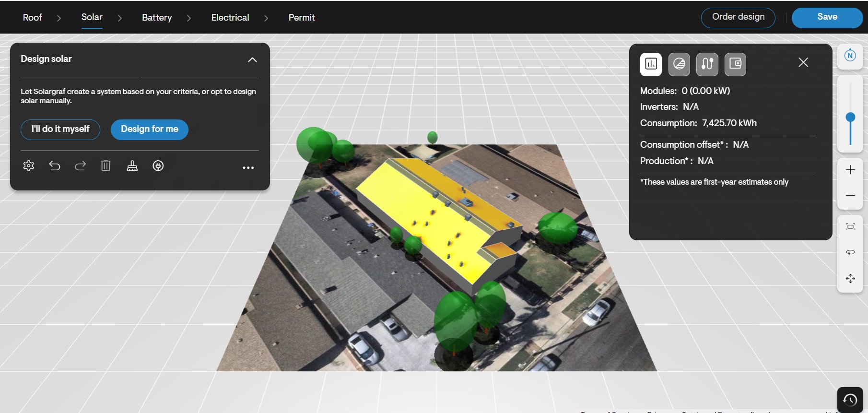Close the system summary panel
The width and height of the screenshot is (868, 413).
[x=803, y=62]
